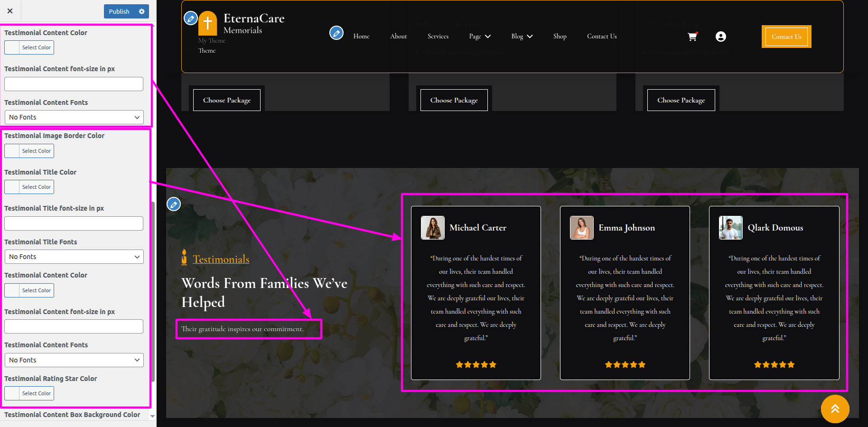Open the user account icon
This screenshot has width=868, height=427.
[x=720, y=37]
